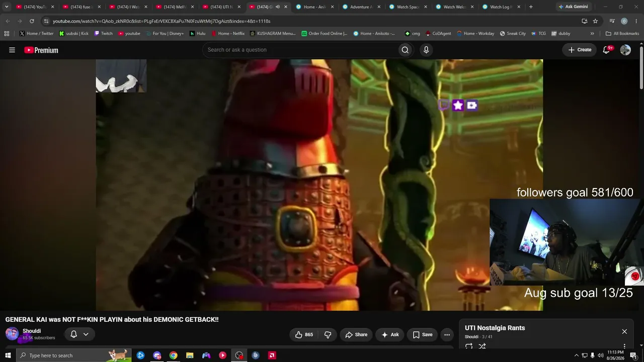Bookmark this page with the star
Viewport: 644px width, 362px height.
click(595, 21)
